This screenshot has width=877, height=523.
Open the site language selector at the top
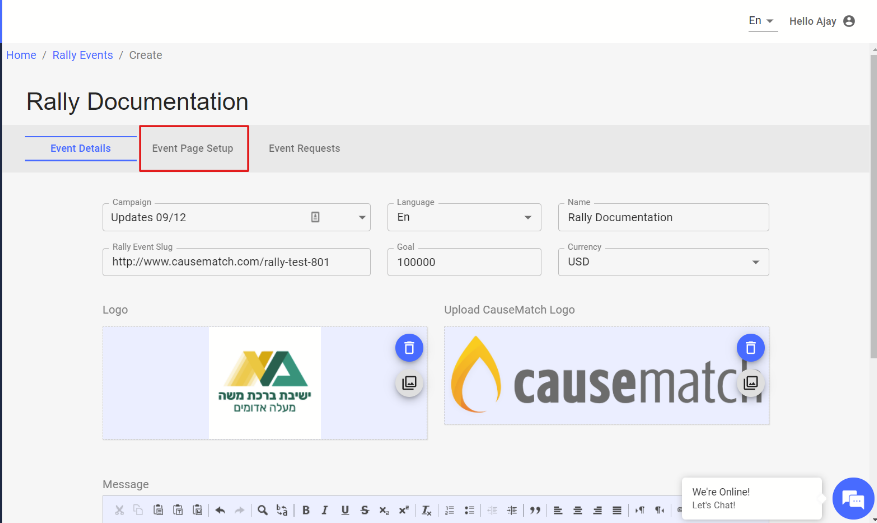(763, 21)
